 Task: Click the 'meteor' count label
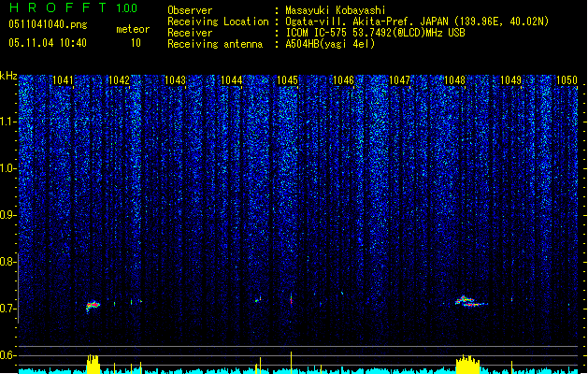pyautogui.click(x=133, y=29)
